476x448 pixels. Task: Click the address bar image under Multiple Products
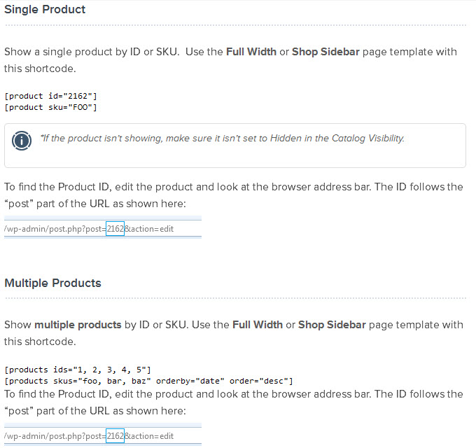102,436
